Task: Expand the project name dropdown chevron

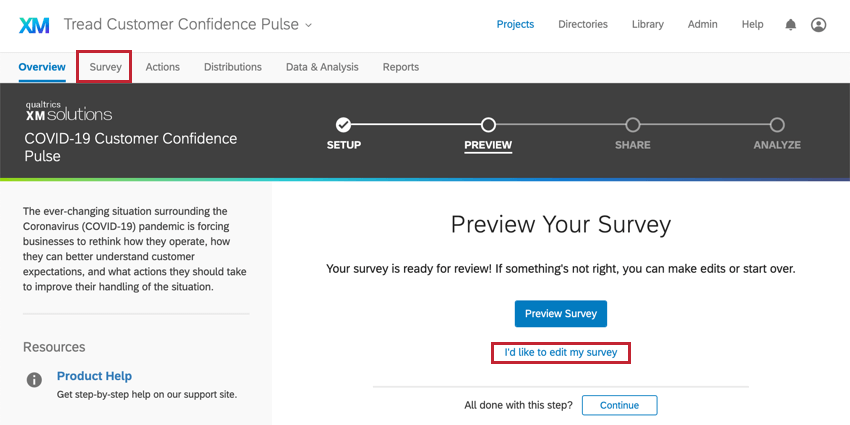Action: (x=308, y=25)
